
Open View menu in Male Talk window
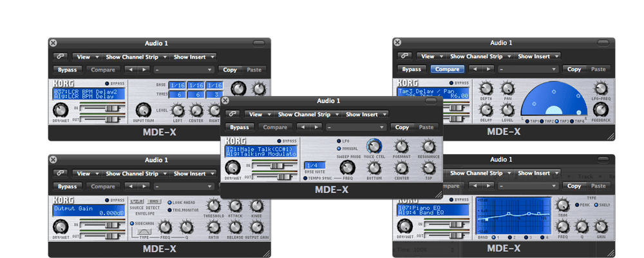[x=258, y=114]
